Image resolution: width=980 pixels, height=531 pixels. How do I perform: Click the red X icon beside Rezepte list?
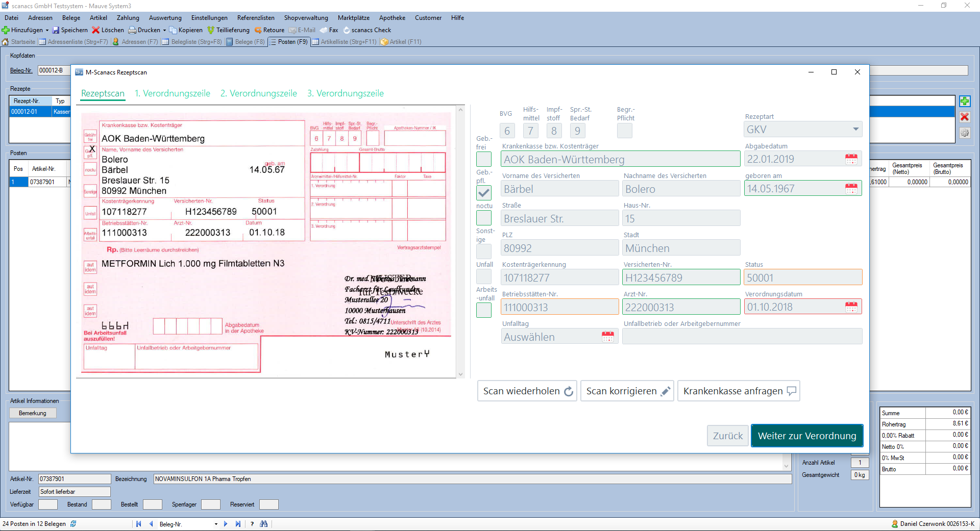(964, 117)
